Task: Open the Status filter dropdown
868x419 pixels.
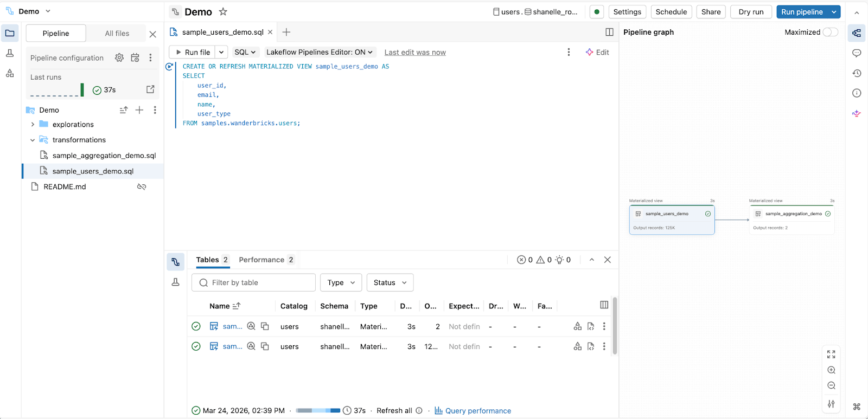Action: (390, 282)
